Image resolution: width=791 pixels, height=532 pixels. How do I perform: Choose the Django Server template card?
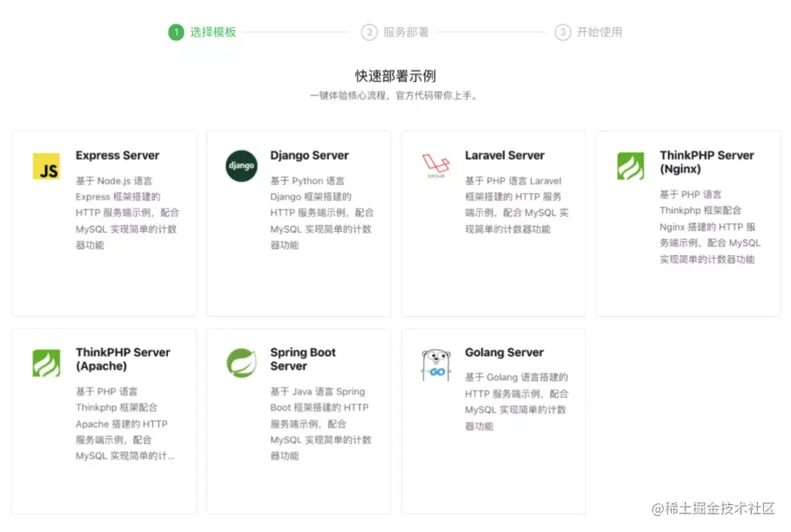pyautogui.click(x=298, y=222)
